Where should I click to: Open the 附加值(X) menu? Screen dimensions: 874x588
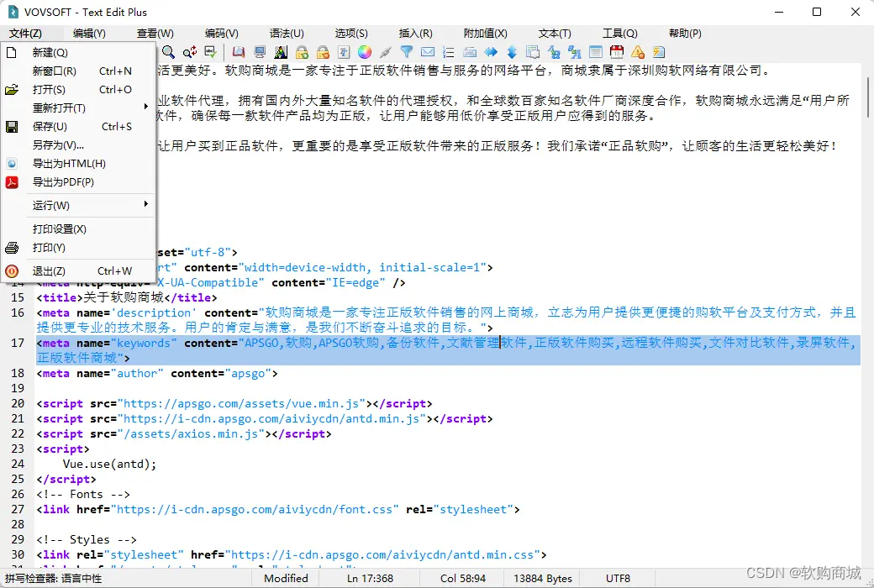[x=486, y=34]
